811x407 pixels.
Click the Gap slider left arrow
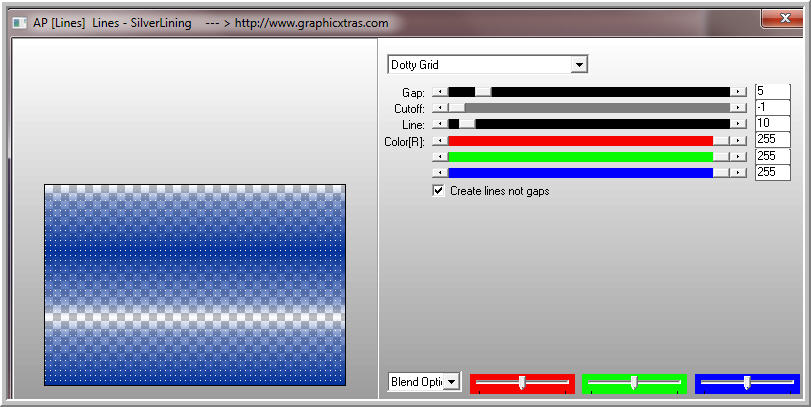click(440, 92)
